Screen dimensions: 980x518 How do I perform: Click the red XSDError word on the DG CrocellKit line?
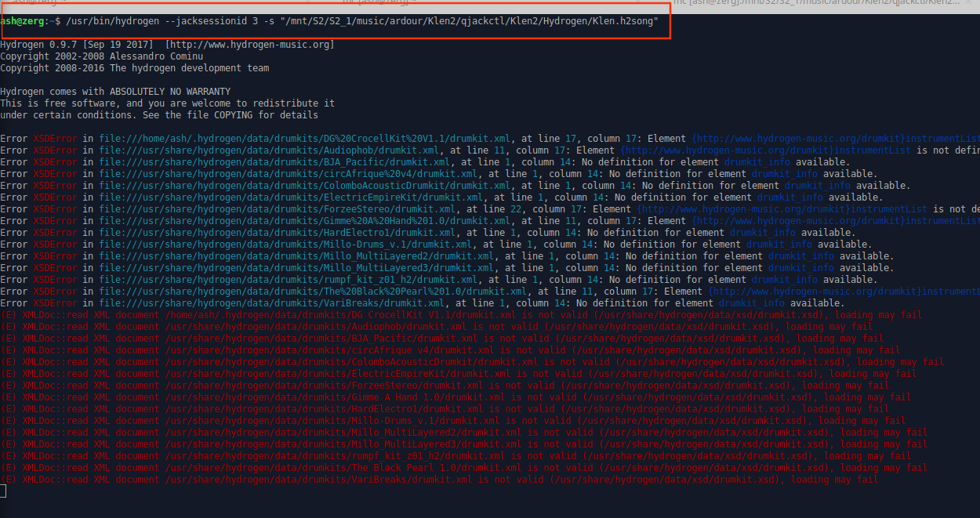tap(55, 139)
